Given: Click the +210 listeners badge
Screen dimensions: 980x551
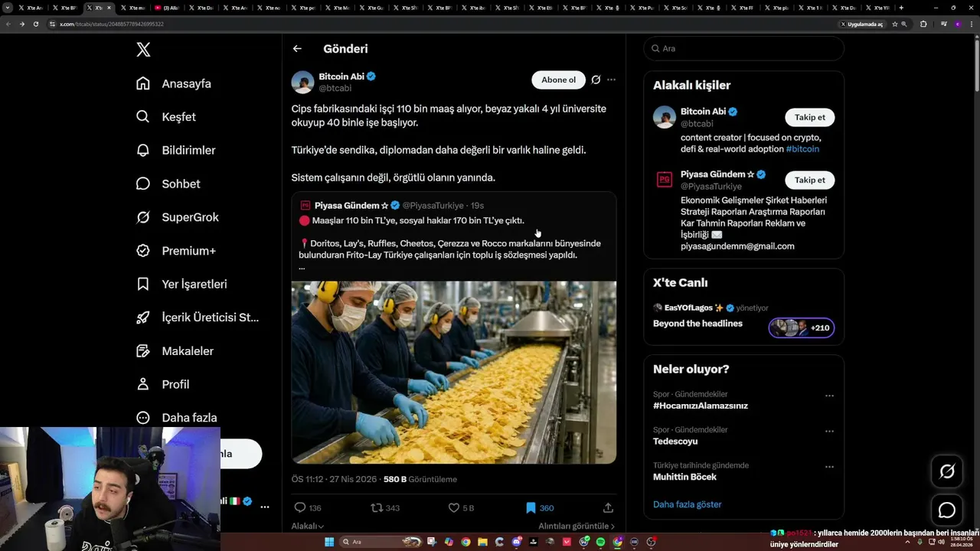Looking at the screenshot, I should point(802,328).
